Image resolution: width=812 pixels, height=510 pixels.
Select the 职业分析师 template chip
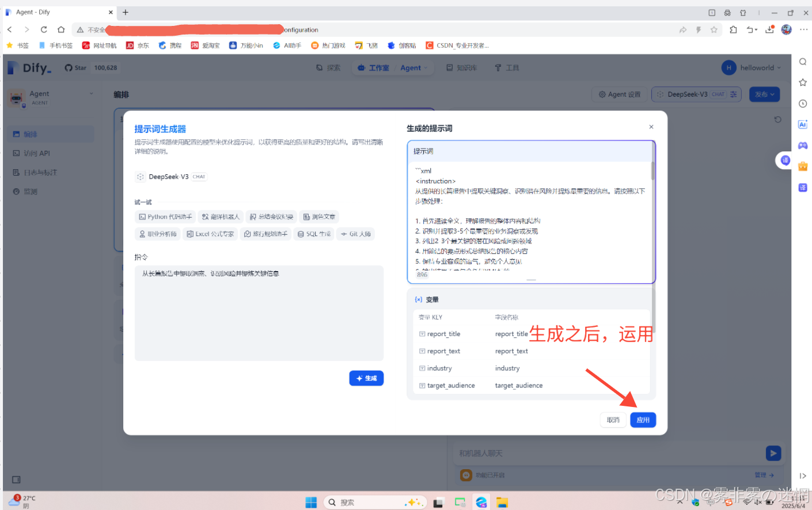point(158,234)
